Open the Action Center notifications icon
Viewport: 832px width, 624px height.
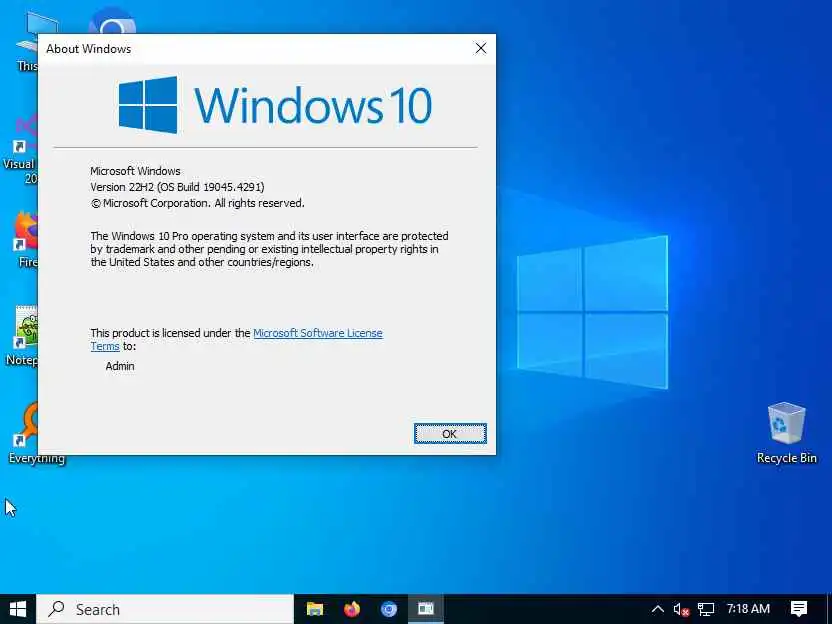(799, 609)
